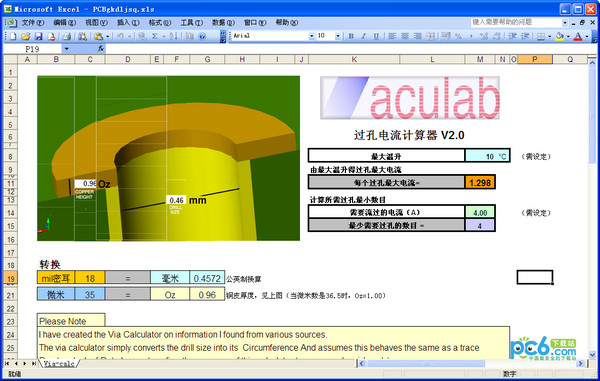Toggle bold formatting
Screen dimensions: 600x381
(x=351, y=36)
